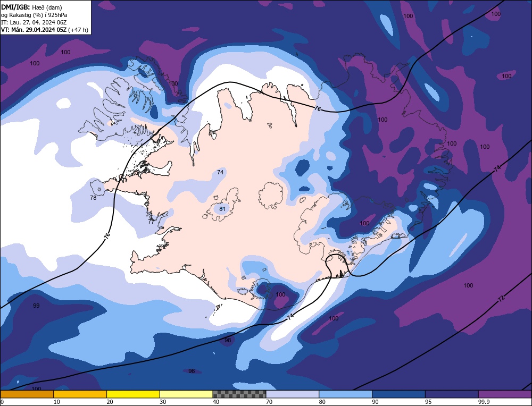Pick the light blue 80–90 legend swatch
This screenshot has width=532, height=406.
click(x=345, y=394)
